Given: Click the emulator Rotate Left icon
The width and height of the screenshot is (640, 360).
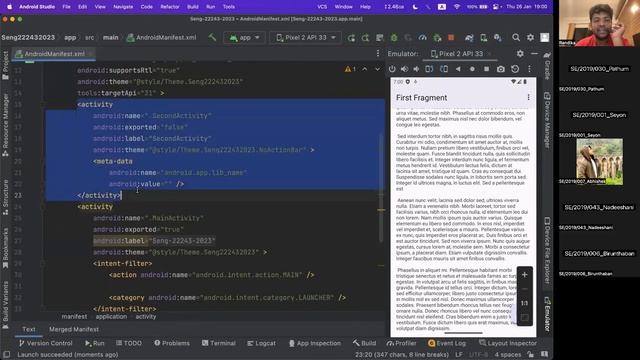Looking at the screenshot, I should (429, 69).
